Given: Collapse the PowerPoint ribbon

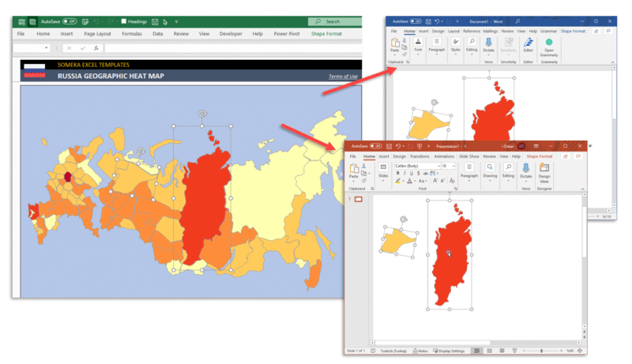Looking at the screenshot, I should click(x=582, y=189).
